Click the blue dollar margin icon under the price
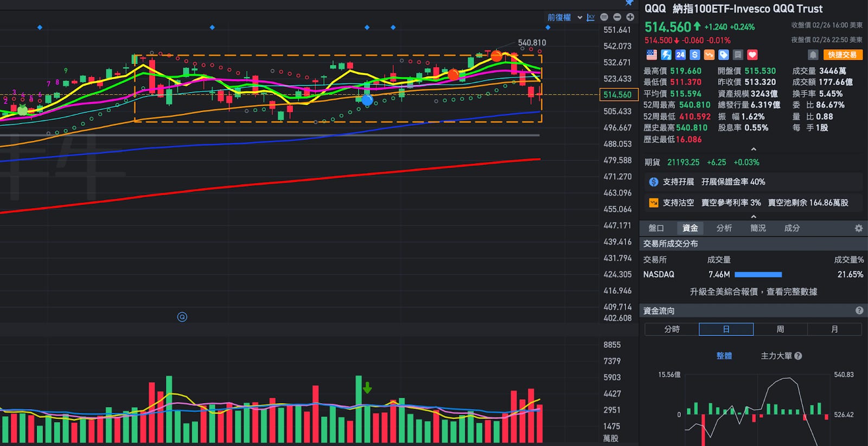868x446 pixels. pos(695,55)
